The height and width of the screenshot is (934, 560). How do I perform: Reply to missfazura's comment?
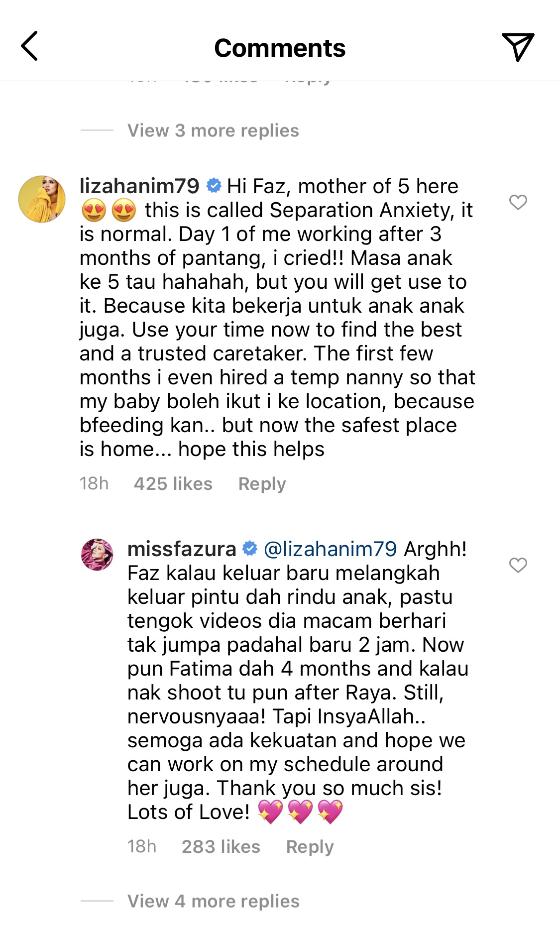click(x=310, y=847)
